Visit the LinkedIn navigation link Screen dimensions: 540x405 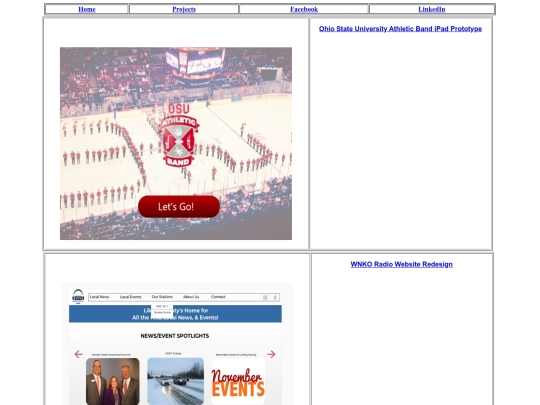pos(432,9)
